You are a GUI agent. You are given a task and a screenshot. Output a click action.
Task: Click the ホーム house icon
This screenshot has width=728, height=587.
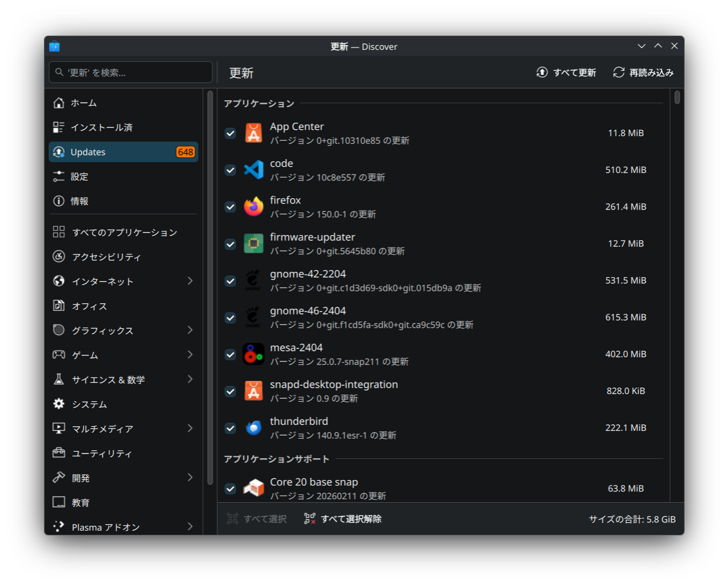pos(59,103)
